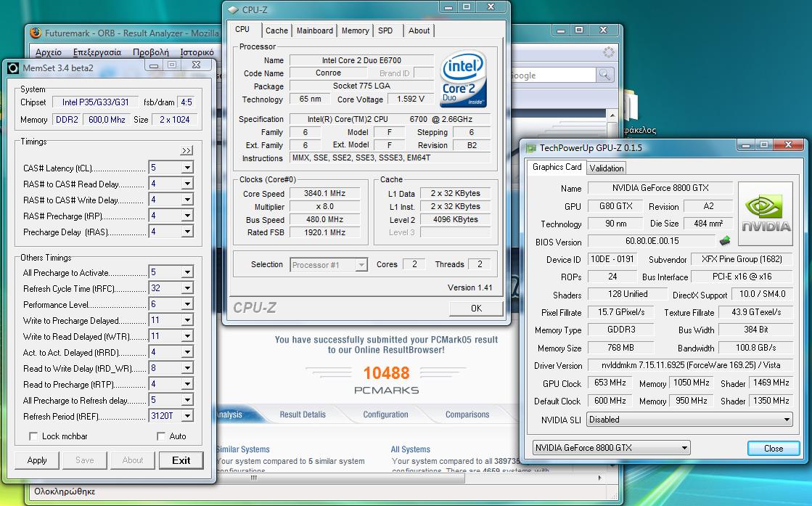Open the Αρχείο menu in Firefox
Image resolution: width=812 pixels, height=506 pixels.
48,52
